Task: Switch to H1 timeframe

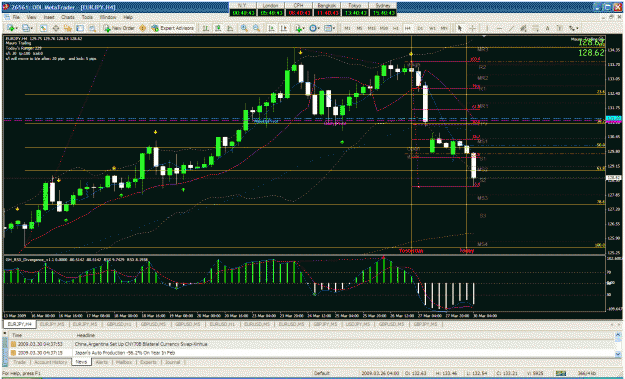Action: [x=396, y=28]
